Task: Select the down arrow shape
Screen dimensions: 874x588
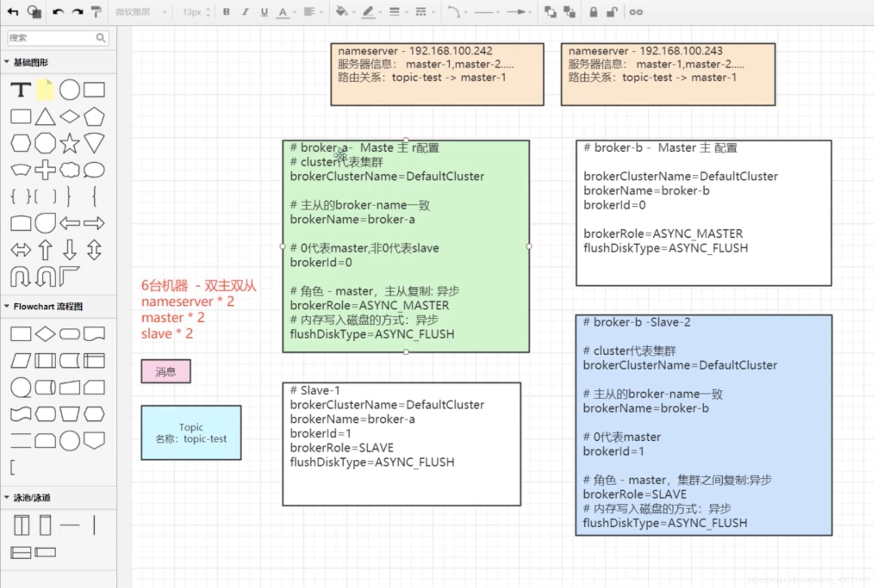Action: [69, 250]
